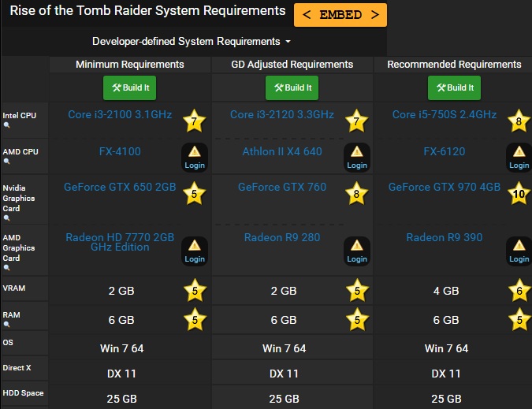Click the Direct X row label
Screen dimensions: 532x409
click(17, 367)
